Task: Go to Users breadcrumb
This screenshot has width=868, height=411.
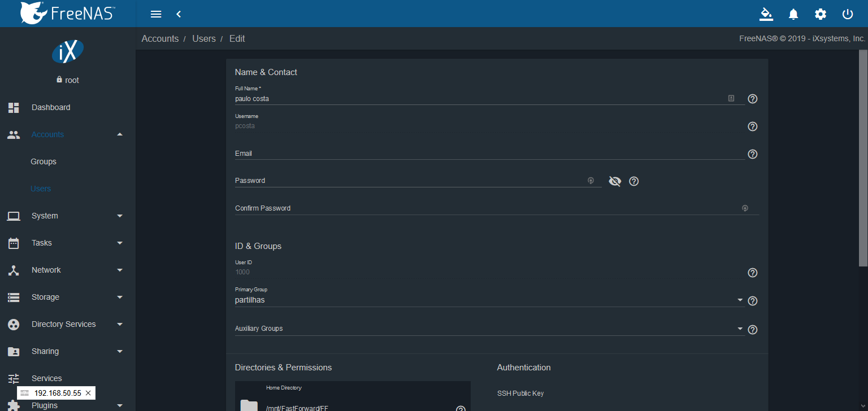Action: [204, 39]
